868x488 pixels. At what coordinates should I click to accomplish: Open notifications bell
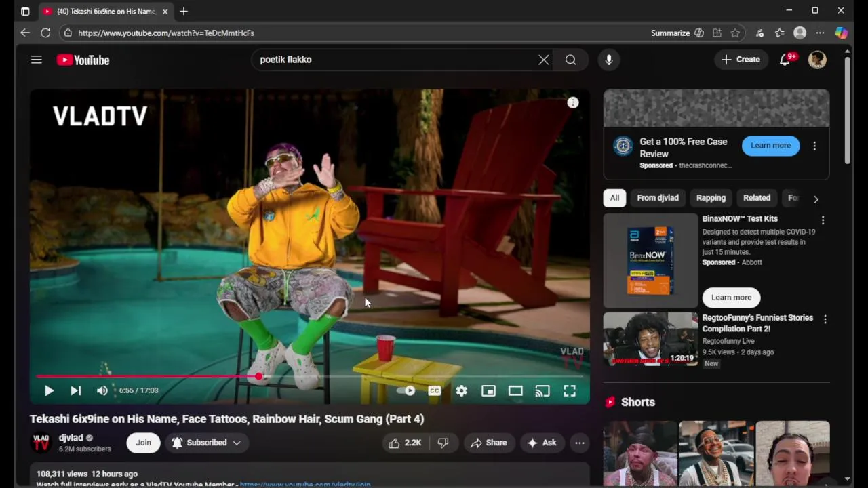[x=785, y=60]
